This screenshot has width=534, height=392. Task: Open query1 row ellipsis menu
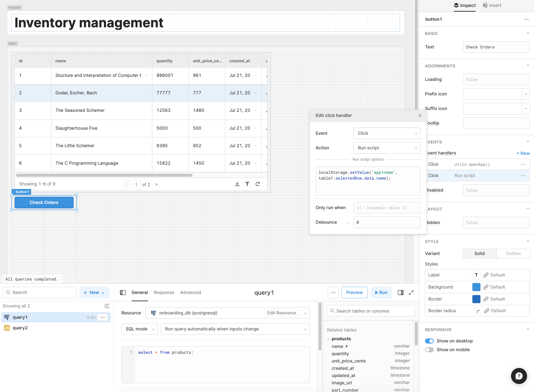pos(102,317)
